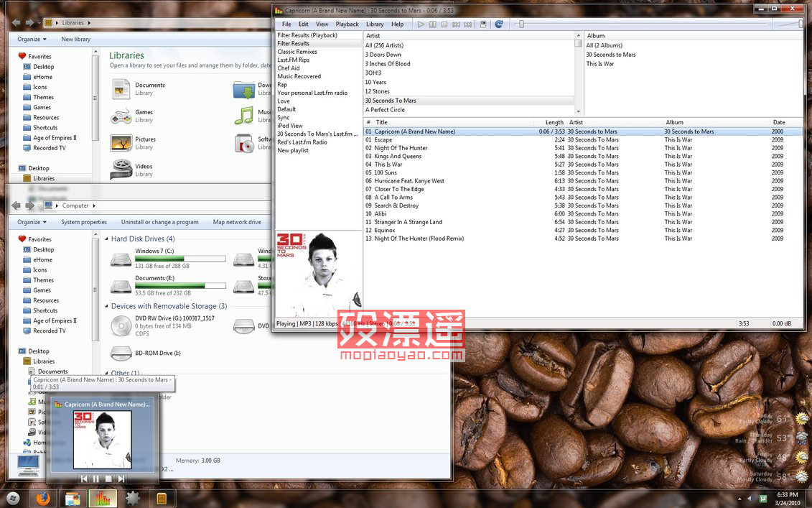Screen dimensions: 812x508
Task: Stop playback from the taskbar thumbnail preview
Action: [108, 479]
